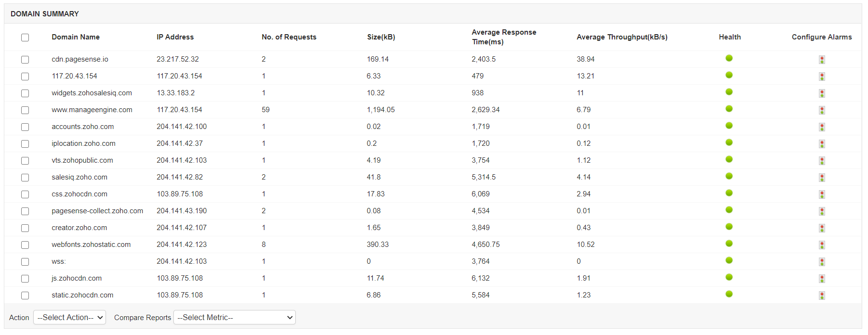Open alarm configuration for www.manageengine.com
868x335 pixels.
(822, 110)
